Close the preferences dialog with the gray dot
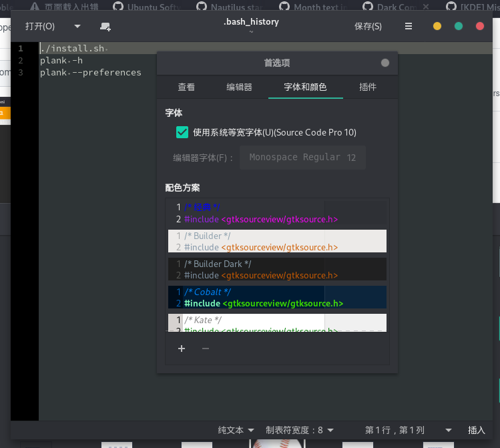This screenshot has height=448, width=500. pyautogui.click(x=385, y=63)
